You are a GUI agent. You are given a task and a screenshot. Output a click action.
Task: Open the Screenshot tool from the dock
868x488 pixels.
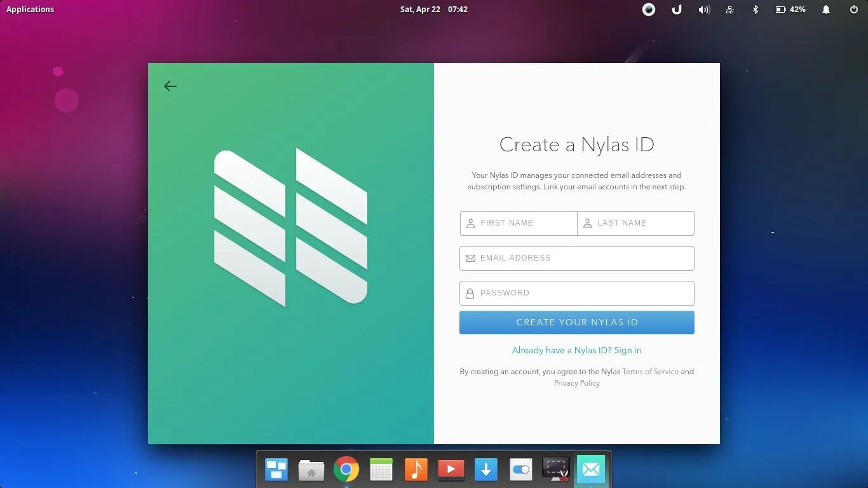(555, 470)
